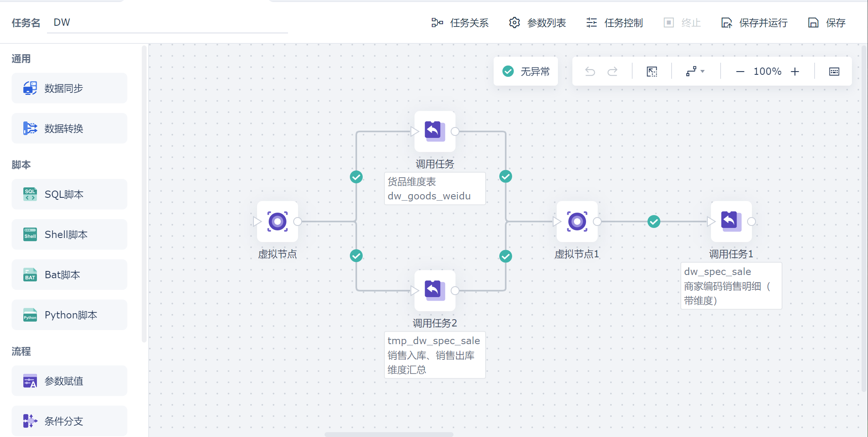This screenshot has width=868, height=437.
Task: Click the horizontal canvas scrollbar
Action: click(389, 434)
